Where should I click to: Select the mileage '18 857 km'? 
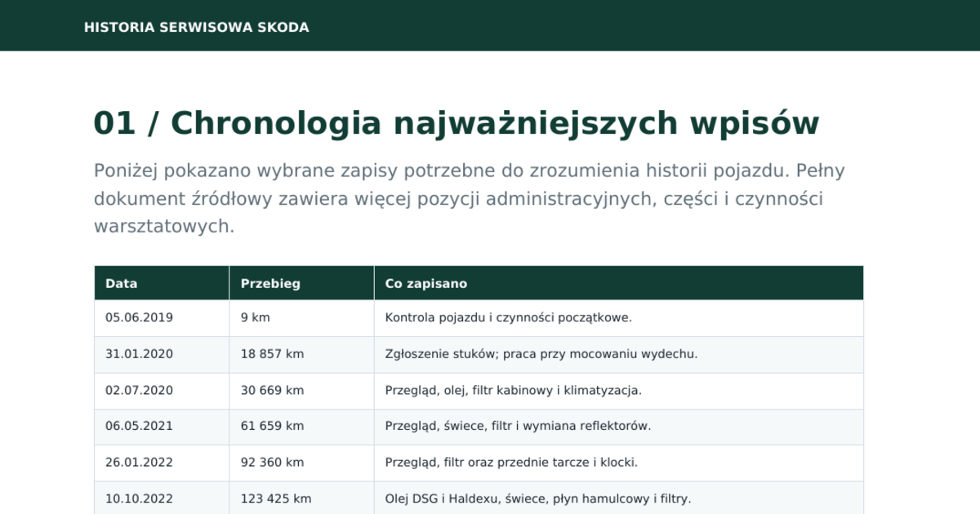[273, 355]
